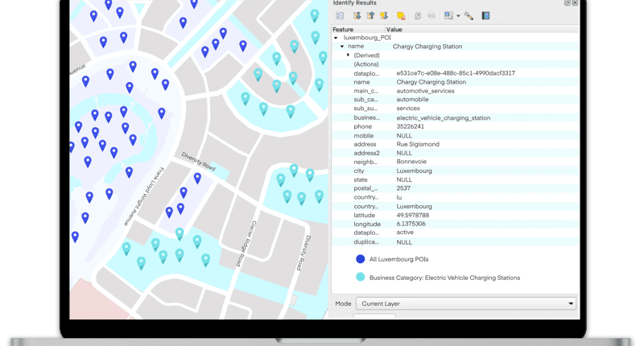644x346 pixels.
Task: Click the Value column header
Action: click(394, 29)
